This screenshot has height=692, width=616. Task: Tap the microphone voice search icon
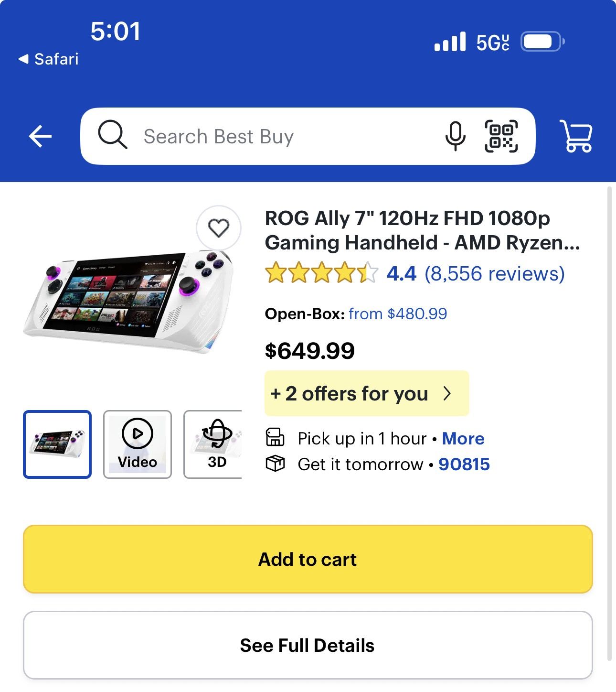[x=455, y=136]
